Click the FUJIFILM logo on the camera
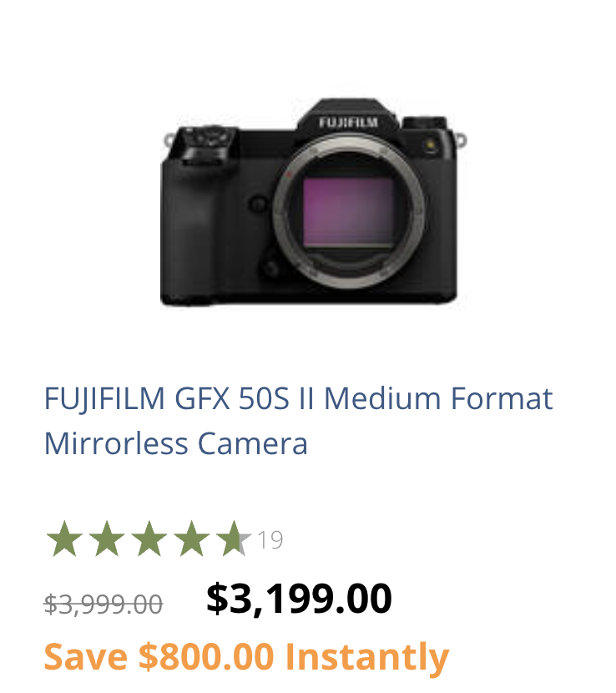The height and width of the screenshot is (693, 616). point(347,123)
